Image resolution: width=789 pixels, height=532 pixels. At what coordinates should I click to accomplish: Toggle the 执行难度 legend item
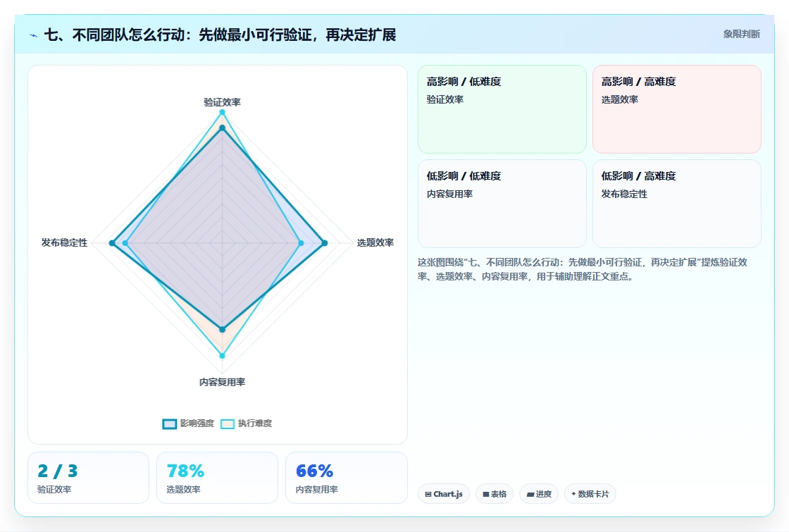click(246, 423)
